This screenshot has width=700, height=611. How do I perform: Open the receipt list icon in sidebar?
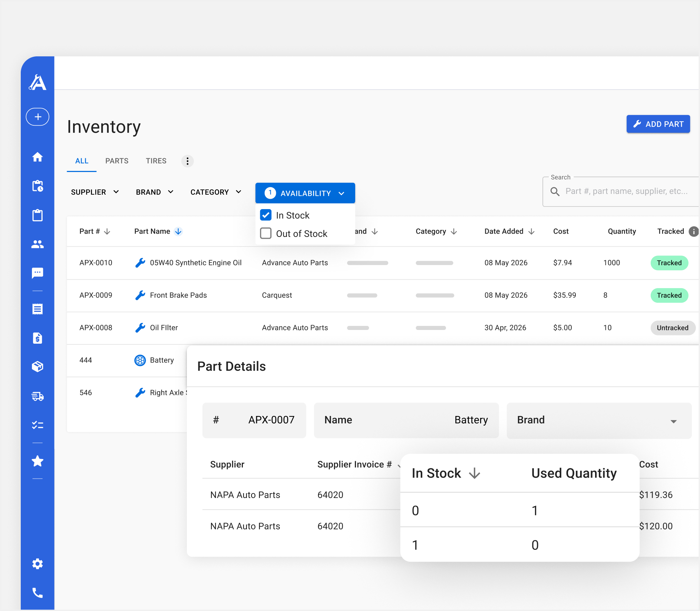[37, 309]
